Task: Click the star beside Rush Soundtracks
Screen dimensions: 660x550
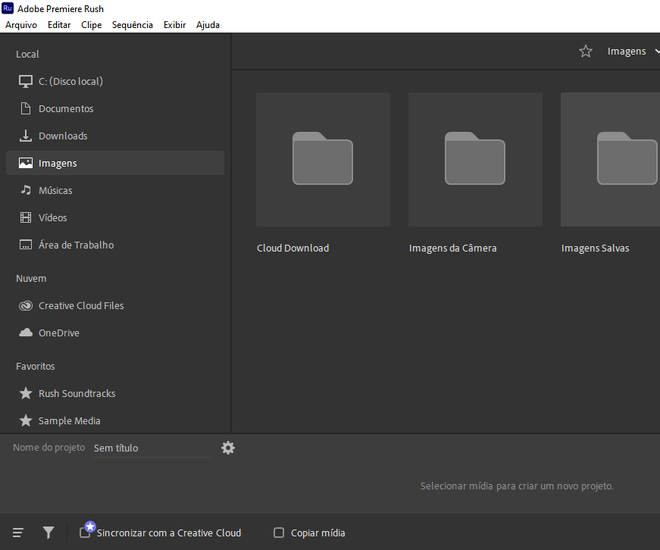Action: (26, 393)
